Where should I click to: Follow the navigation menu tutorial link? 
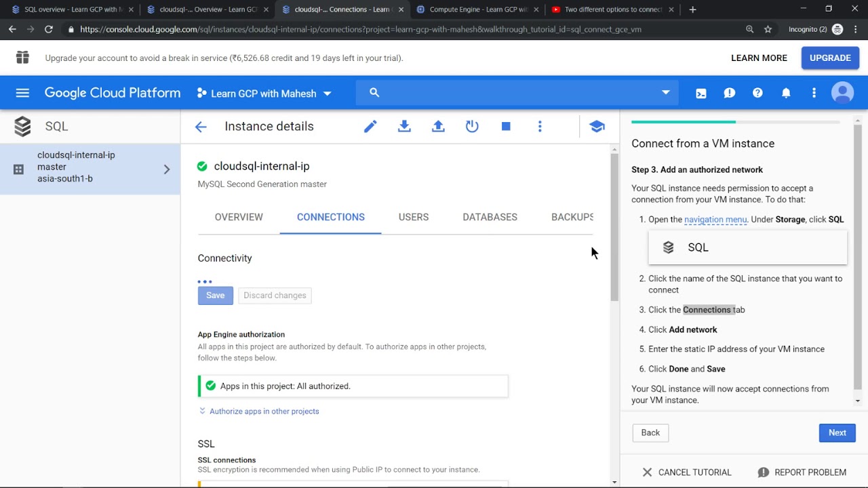pos(715,220)
